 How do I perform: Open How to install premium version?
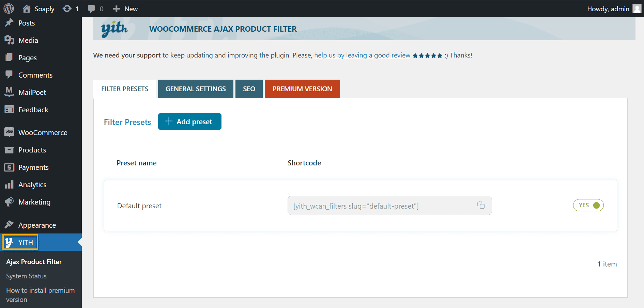[x=40, y=295]
